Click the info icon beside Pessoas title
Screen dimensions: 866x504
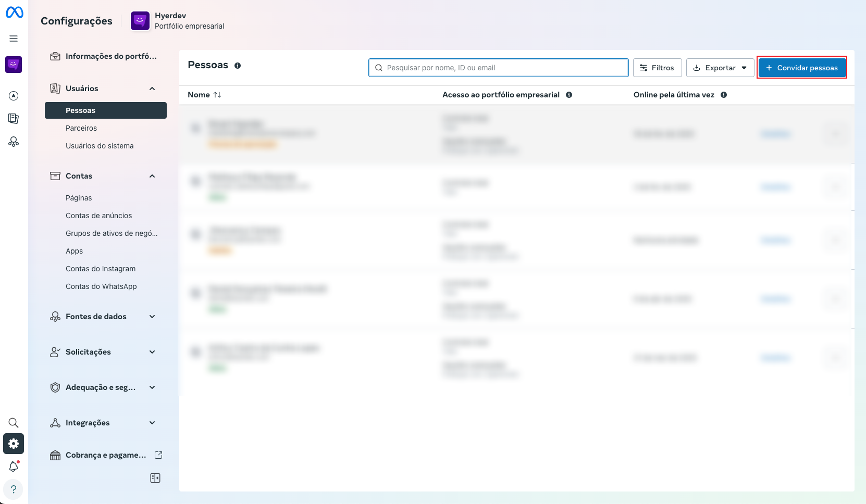[x=238, y=66]
